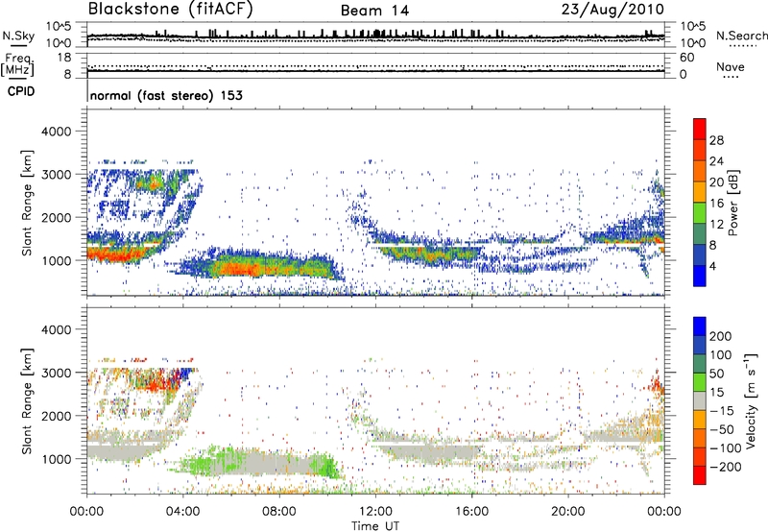Click the 'N.Sky' legend label
This screenshot has height=532, width=768.
coord(18,36)
